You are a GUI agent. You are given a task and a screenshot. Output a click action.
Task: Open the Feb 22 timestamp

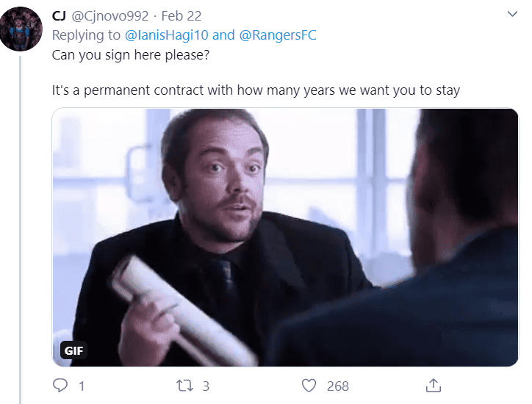pos(181,16)
